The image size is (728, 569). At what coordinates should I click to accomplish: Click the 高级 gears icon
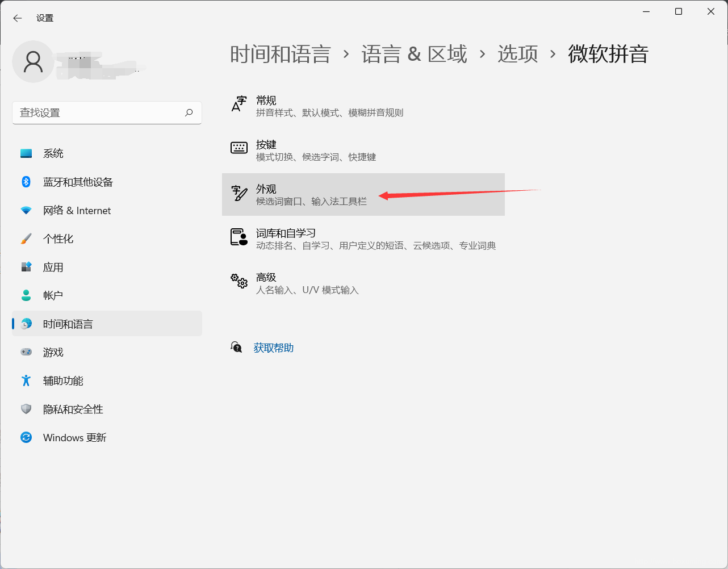click(239, 281)
